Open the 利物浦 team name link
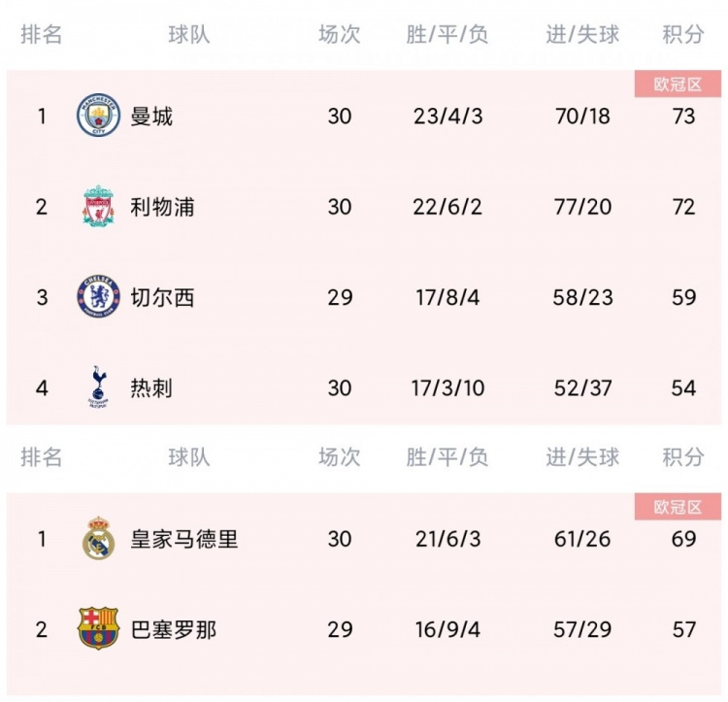728x702 pixels. tap(162, 207)
